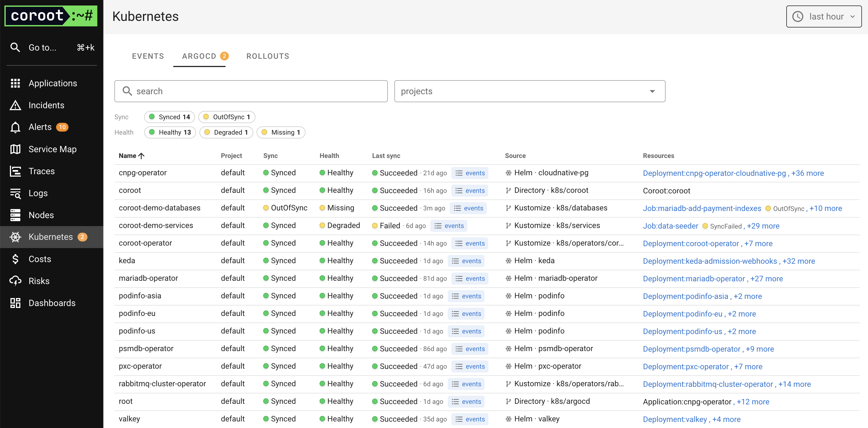This screenshot has width=868, height=428.
Task: Open Alerts via its bell icon
Action: (x=15, y=127)
